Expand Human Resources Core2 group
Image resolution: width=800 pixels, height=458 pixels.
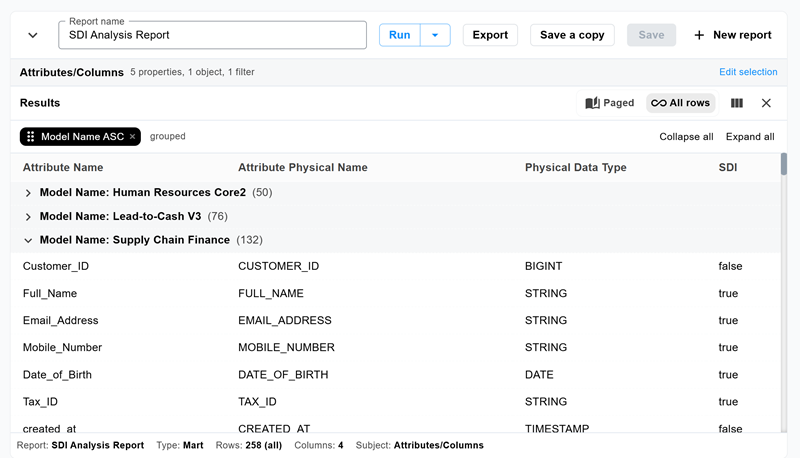pyautogui.click(x=28, y=193)
